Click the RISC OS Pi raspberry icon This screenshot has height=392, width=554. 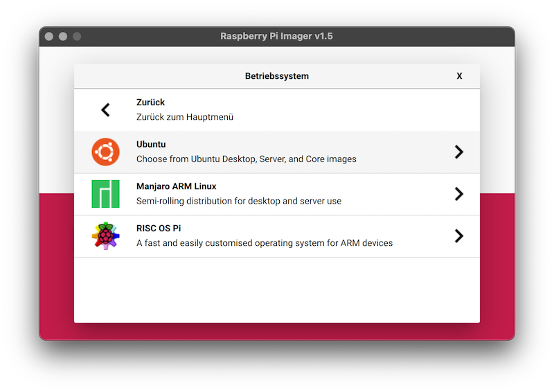106,235
